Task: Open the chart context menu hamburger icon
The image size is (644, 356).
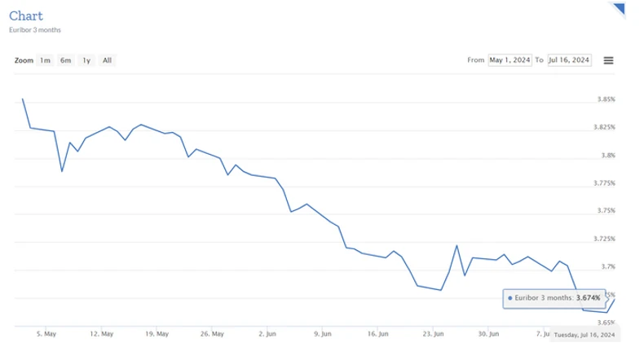Action: pyautogui.click(x=608, y=60)
